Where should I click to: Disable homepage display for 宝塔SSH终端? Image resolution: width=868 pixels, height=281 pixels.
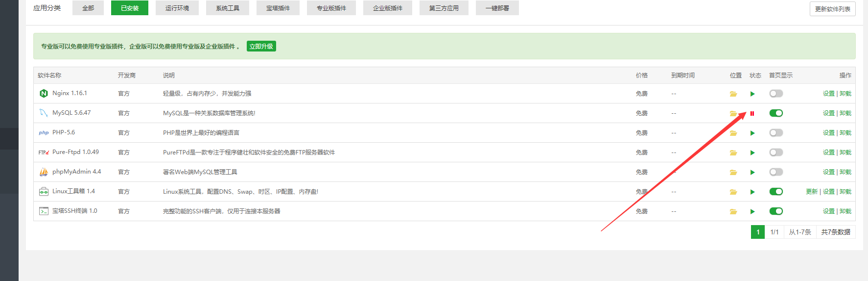pos(776,211)
